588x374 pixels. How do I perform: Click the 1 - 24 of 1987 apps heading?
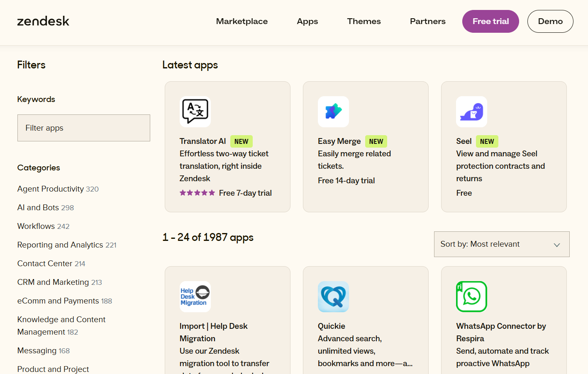[x=208, y=238]
